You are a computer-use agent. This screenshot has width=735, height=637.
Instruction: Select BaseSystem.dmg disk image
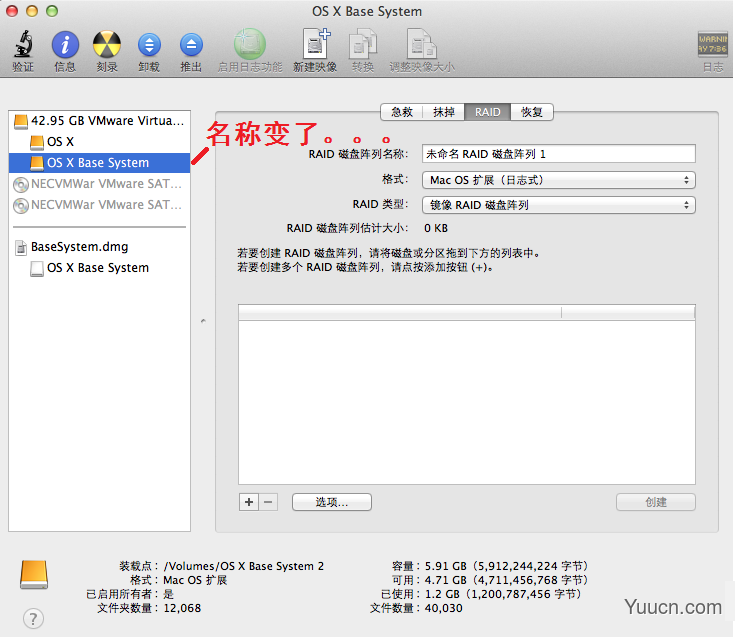click(99, 247)
